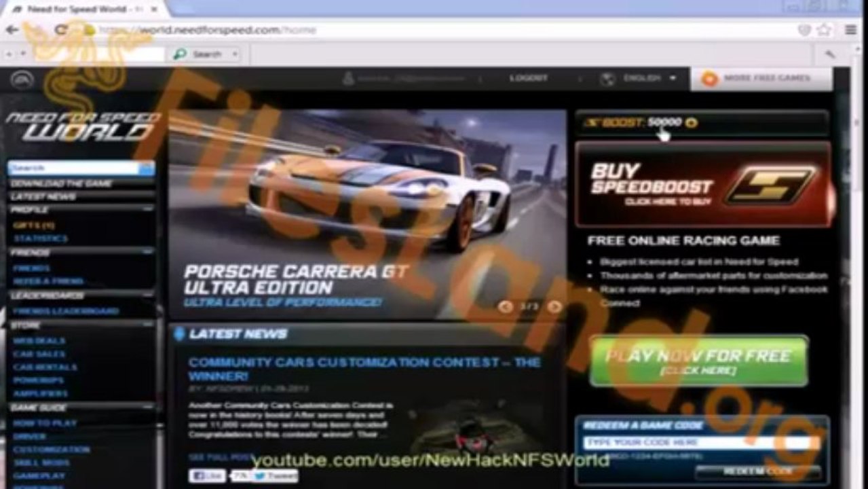868x489 pixels.
Task: Select the Need for Speed World browser tab
Action: pos(85,9)
